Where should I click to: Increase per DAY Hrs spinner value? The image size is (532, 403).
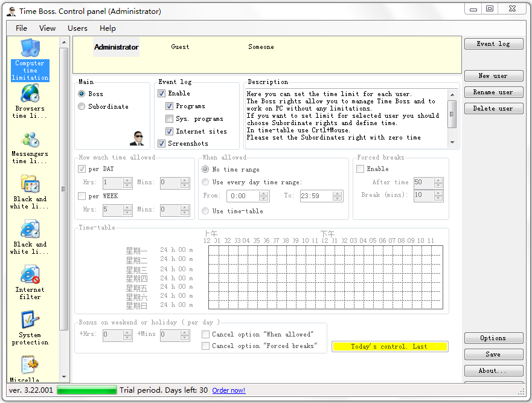pos(127,180)
